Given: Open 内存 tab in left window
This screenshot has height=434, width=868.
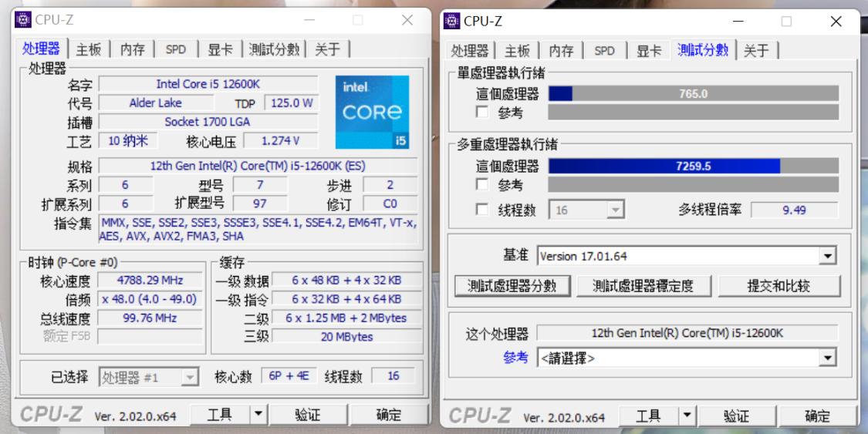Looking at the screenshot, I should click(132, 49).
